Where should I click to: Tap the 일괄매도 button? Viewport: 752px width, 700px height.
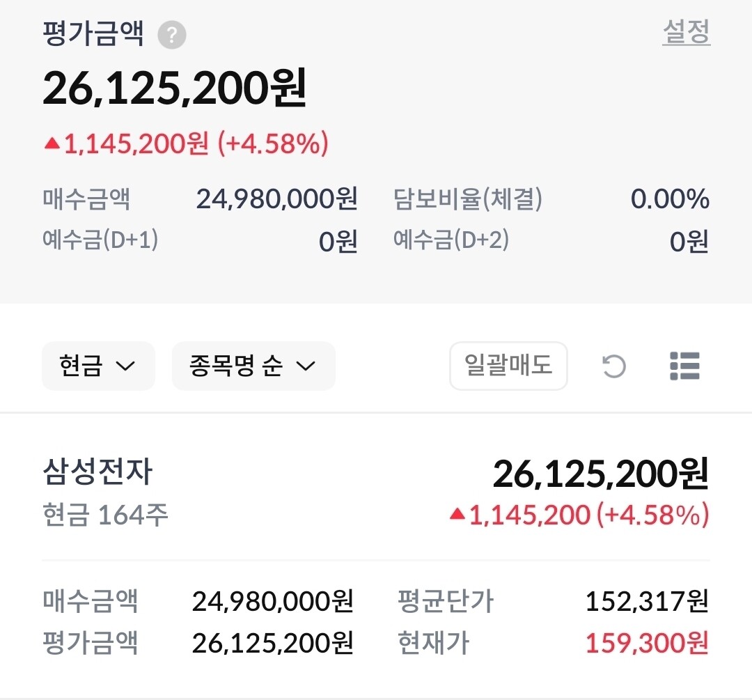[508, 365]
